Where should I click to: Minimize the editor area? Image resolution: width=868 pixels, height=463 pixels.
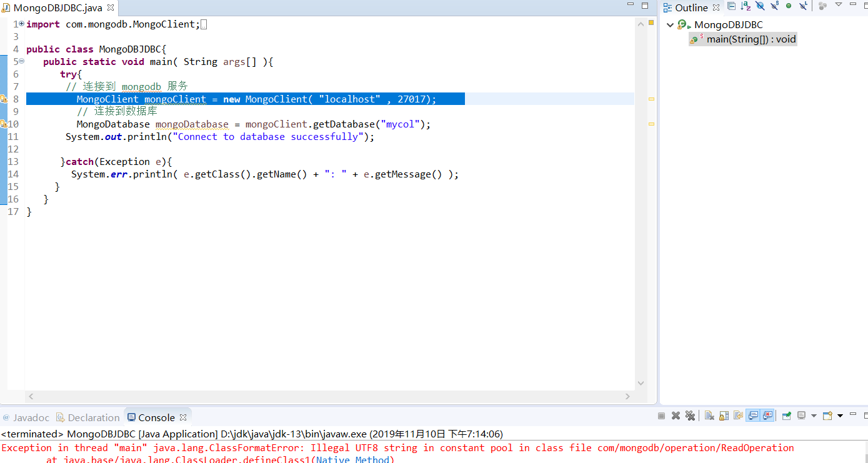pyautogui.click(x=631, y=5)
